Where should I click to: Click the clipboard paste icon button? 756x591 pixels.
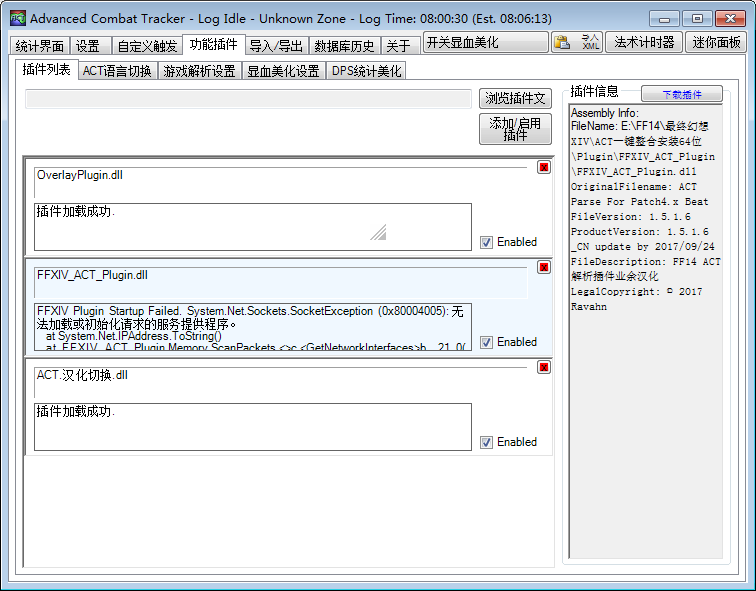pyautogui.click(x=562, y=42)
